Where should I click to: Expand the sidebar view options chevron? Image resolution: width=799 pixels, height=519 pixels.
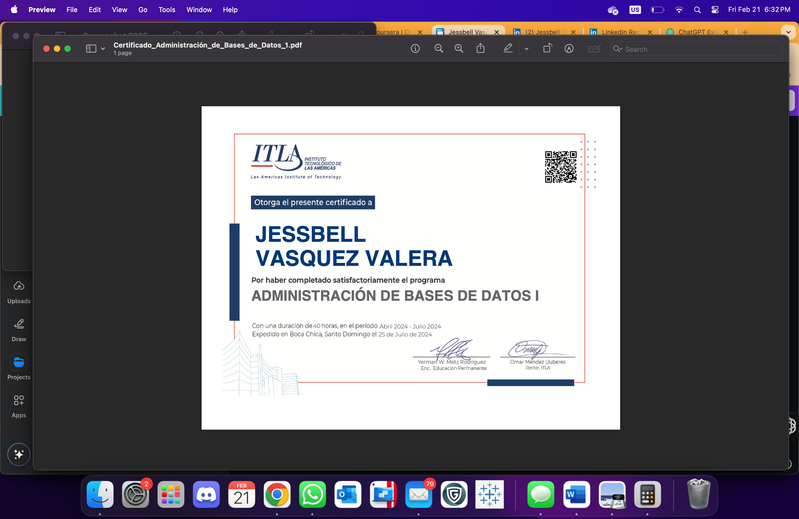click(x=103, y=49)
